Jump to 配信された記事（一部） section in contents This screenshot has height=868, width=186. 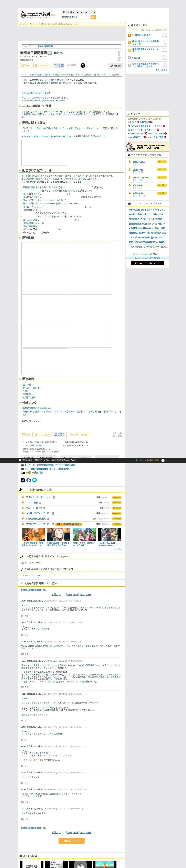(70, 75)
